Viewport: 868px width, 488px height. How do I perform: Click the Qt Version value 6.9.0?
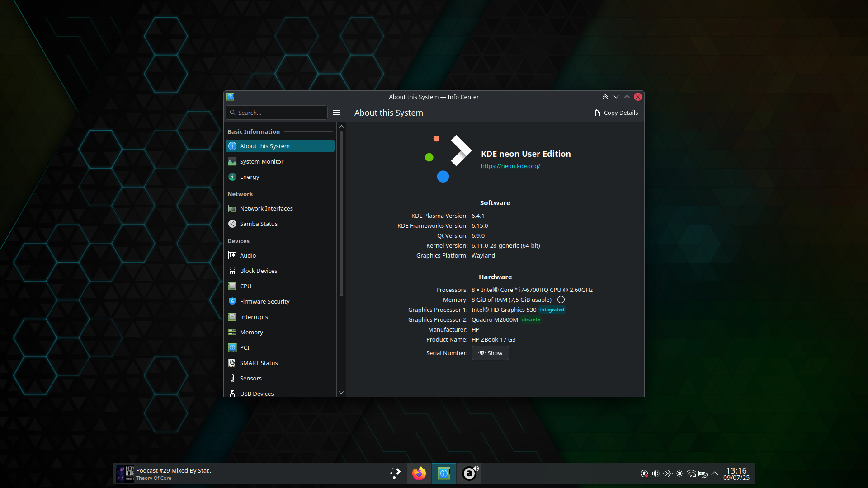coord(478,235)
